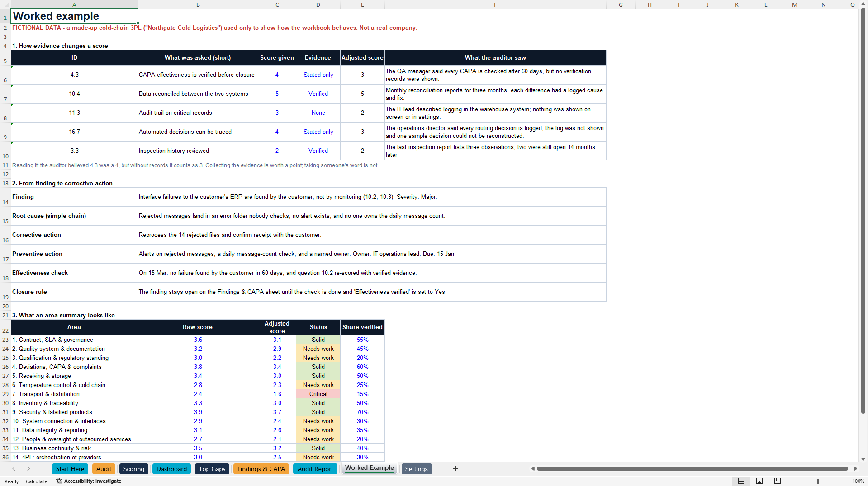Click the zoom slider handle
Image resolution: width=868 pixels, height=486 pixels.
[x=818, y=481]
